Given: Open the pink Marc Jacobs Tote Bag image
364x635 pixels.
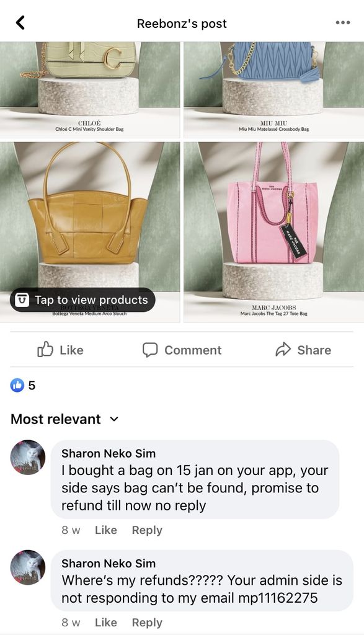Looking at the screenshot, I should click(x=273, y=232).
